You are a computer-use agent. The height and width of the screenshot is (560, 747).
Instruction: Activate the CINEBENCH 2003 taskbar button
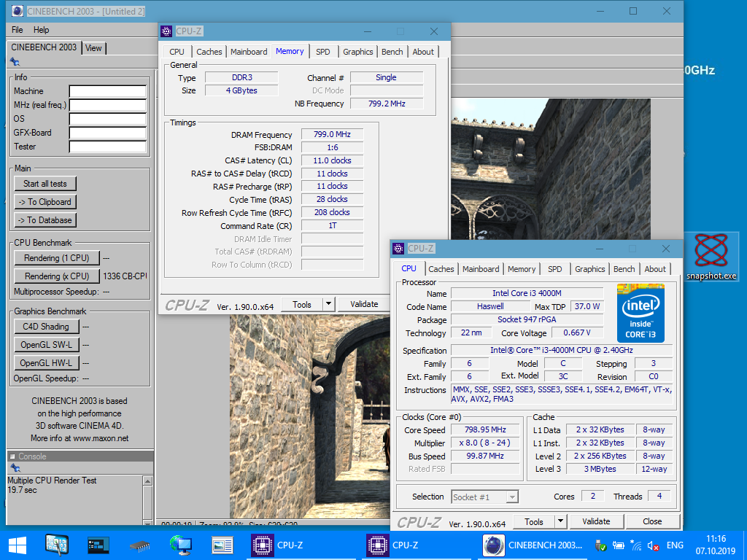tap(533, 545)
